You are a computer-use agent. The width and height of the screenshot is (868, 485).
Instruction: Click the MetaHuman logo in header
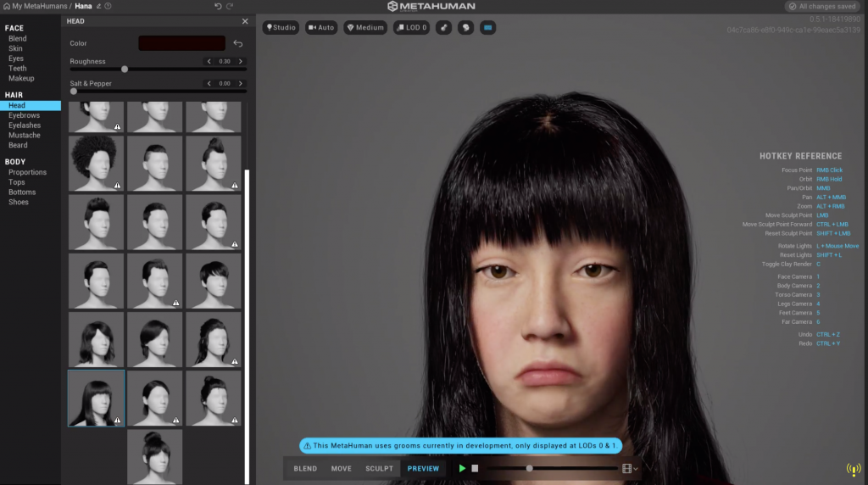point(431,6)
